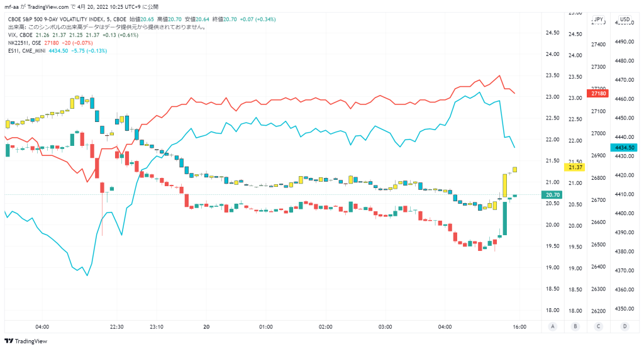Click the 03:00 time axis label
This screenshot has width=644, height=349.
point(385,327)
